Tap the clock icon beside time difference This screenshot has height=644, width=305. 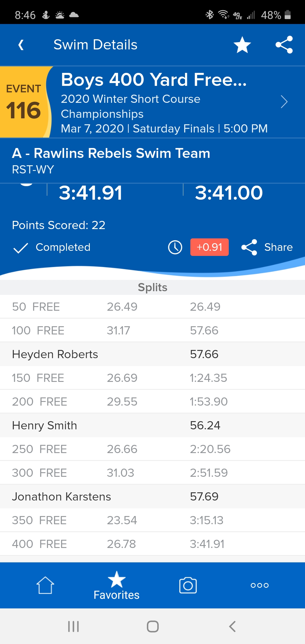tap(175, 247)
